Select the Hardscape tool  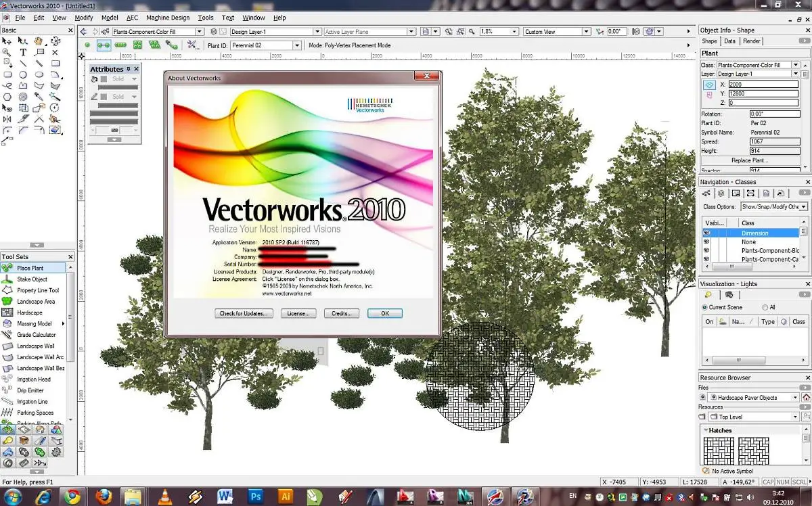tap(33, 313)
